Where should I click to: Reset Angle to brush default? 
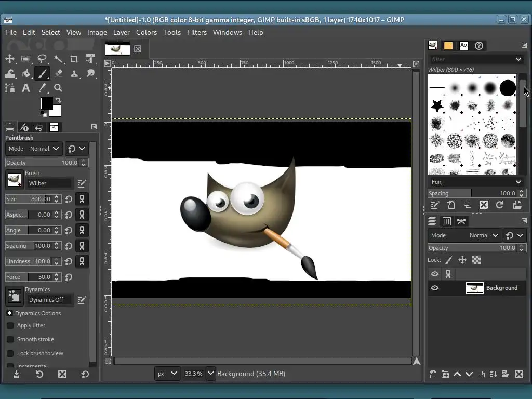pyautogui.click(x=69, y=230)
